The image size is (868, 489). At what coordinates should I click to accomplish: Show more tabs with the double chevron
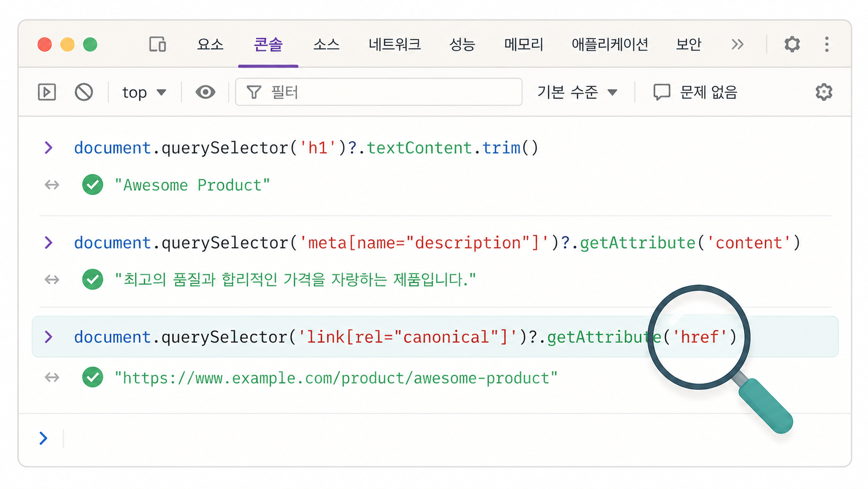pyautogui.click(x=737, y=44)
